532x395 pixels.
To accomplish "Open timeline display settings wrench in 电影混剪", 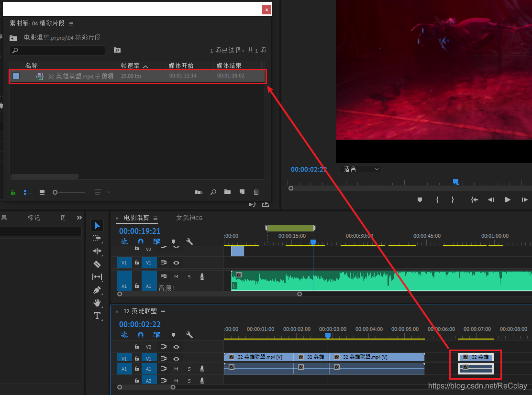I will (x=189, y=242).
